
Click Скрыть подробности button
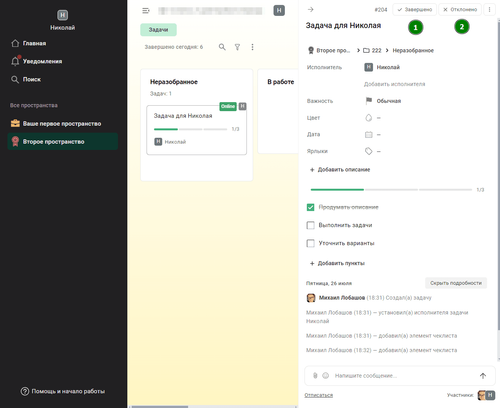point(456,283)
